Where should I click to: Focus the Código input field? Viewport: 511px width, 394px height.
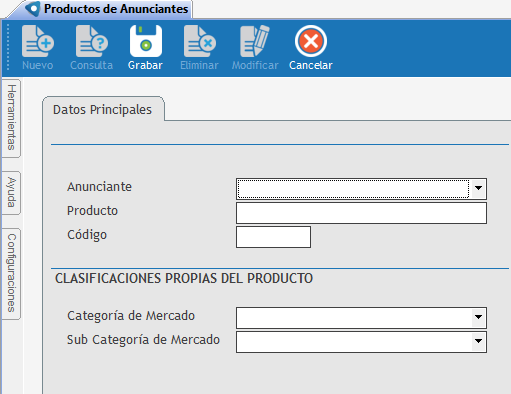point(273,237)
